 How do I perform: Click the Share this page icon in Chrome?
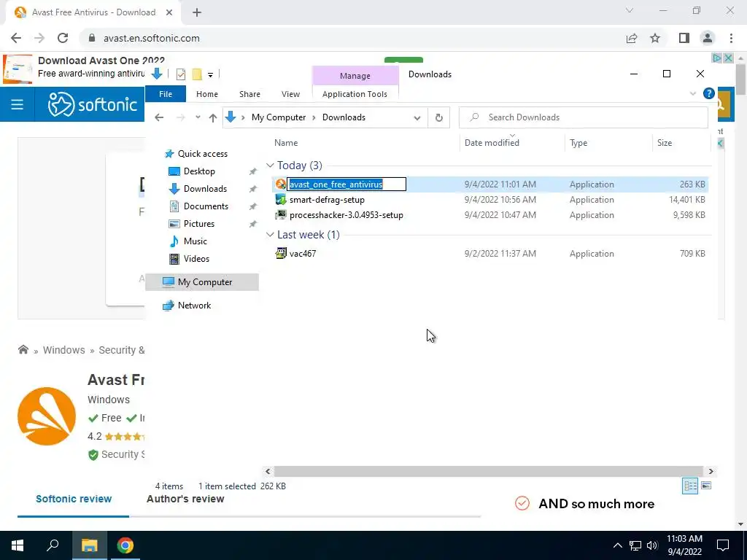(x=632, y=38)
